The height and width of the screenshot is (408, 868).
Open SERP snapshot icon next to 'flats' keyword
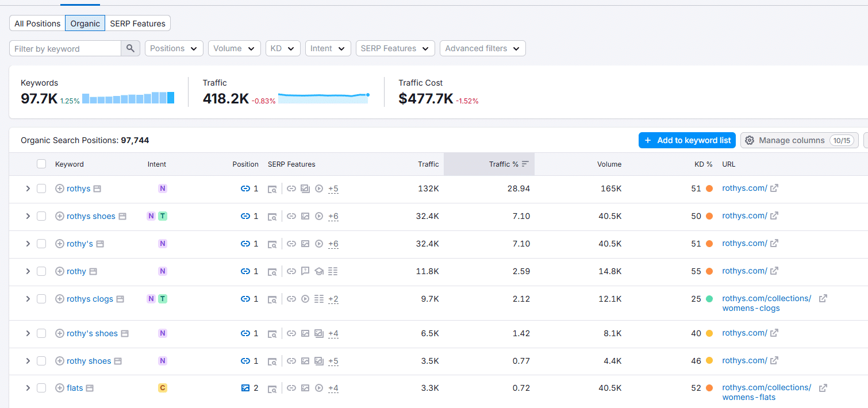90,388
